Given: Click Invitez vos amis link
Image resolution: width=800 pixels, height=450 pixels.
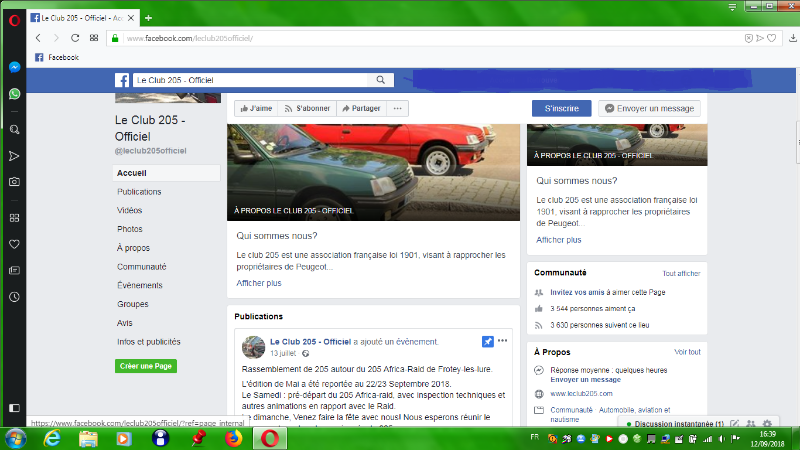Looking at the screenshot, I should point(577,292).
